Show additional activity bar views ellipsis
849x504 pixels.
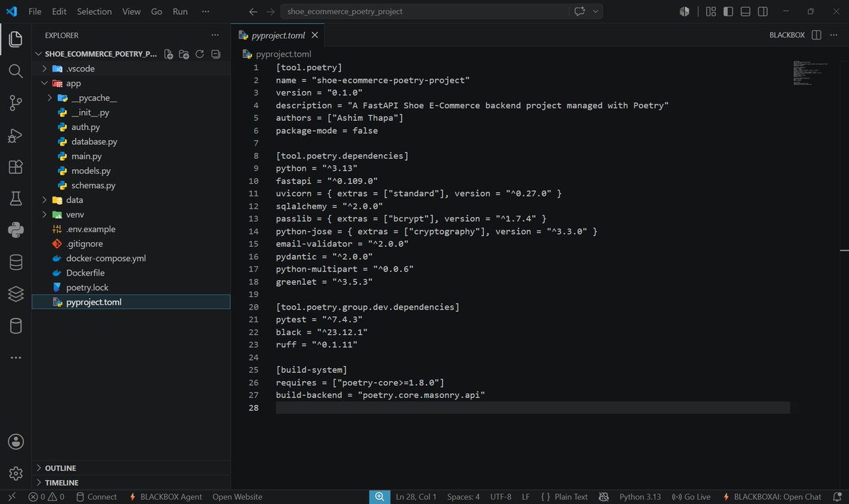pos(16,358)
